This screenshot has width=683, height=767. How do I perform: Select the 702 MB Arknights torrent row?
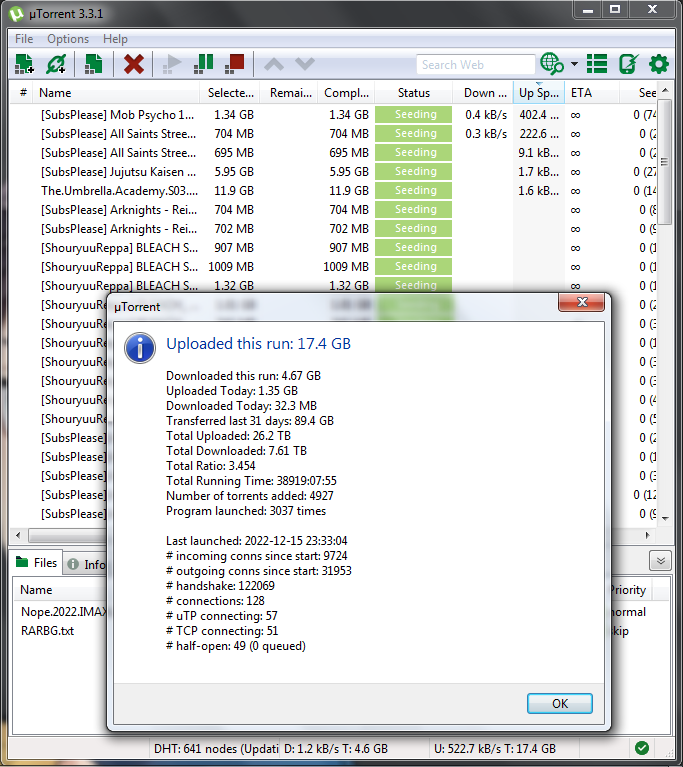tap(333, 229)
